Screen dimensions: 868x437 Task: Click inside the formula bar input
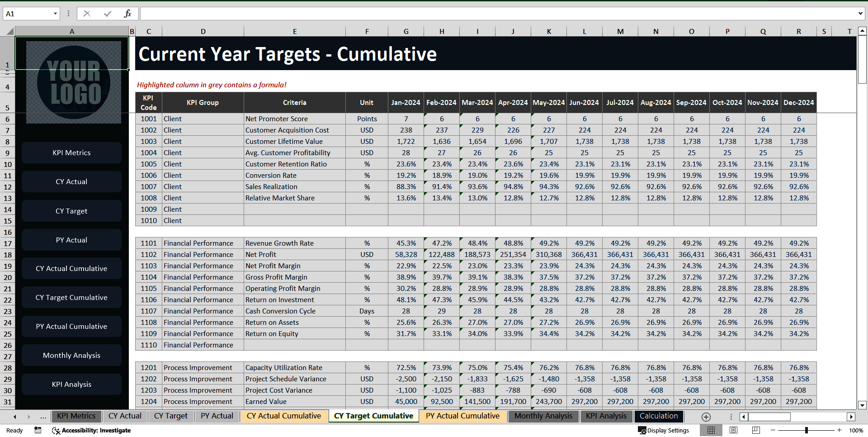click(497, 14)
